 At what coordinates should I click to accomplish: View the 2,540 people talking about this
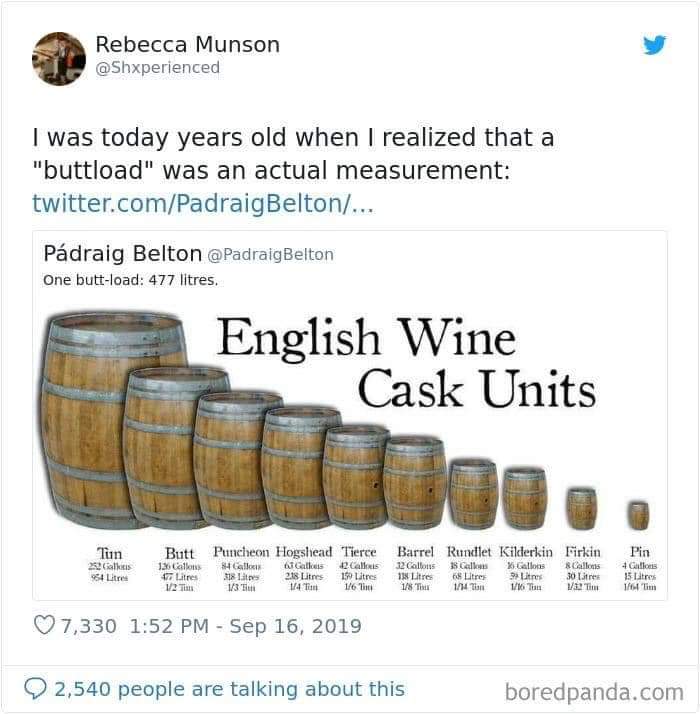point(229,689)
